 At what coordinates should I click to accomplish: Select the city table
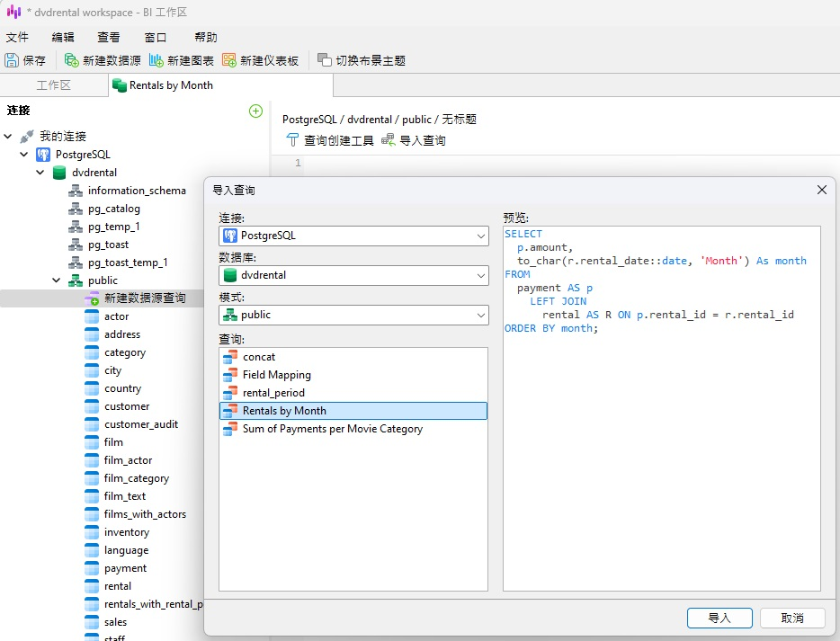[x=113, y=370]
